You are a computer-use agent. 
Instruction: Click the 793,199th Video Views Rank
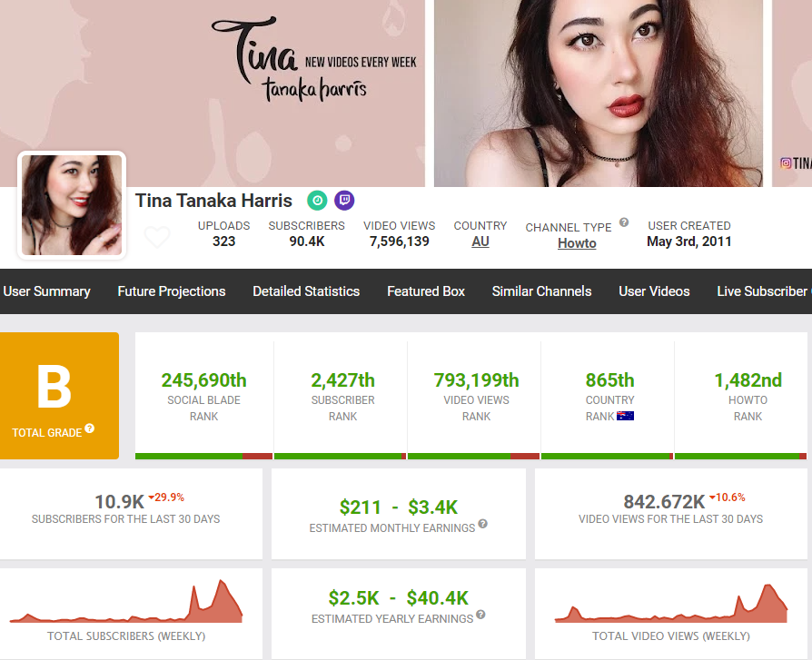coord(477,380)
